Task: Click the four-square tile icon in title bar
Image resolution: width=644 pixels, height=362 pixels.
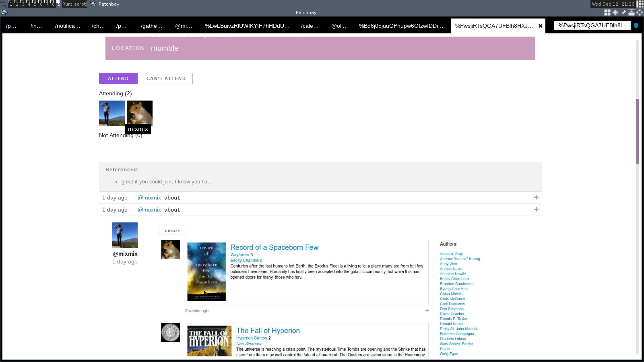Action: [x=607, y=12]
